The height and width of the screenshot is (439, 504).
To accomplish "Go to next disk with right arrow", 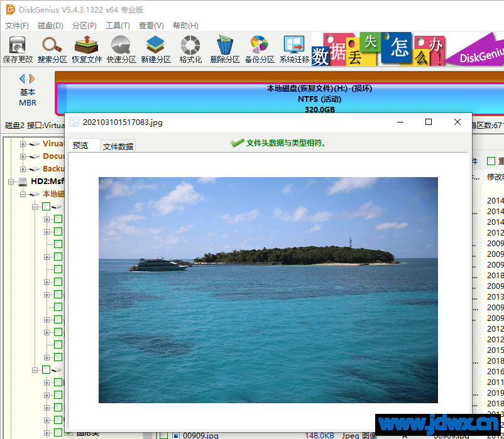I will click(x=32, y=79).
